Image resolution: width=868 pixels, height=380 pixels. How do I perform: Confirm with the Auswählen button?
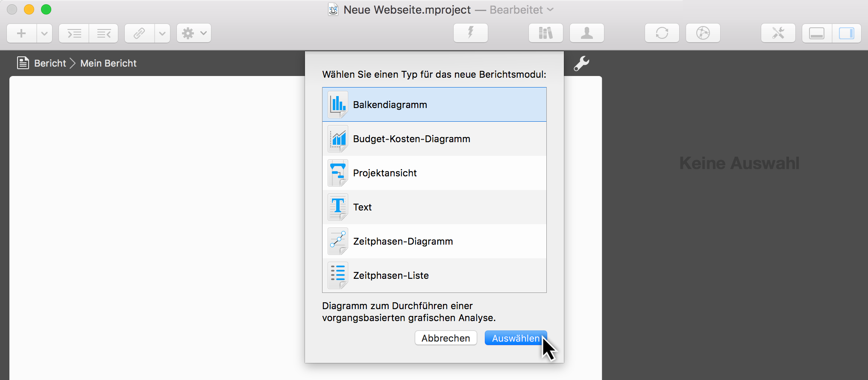tap(515, 338)
